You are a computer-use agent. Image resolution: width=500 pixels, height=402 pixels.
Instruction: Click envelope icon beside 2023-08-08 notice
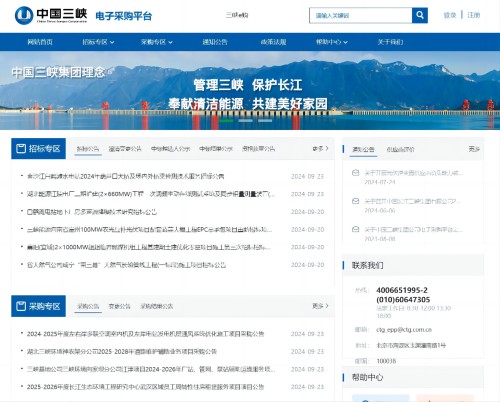click(x=355, y=229)
